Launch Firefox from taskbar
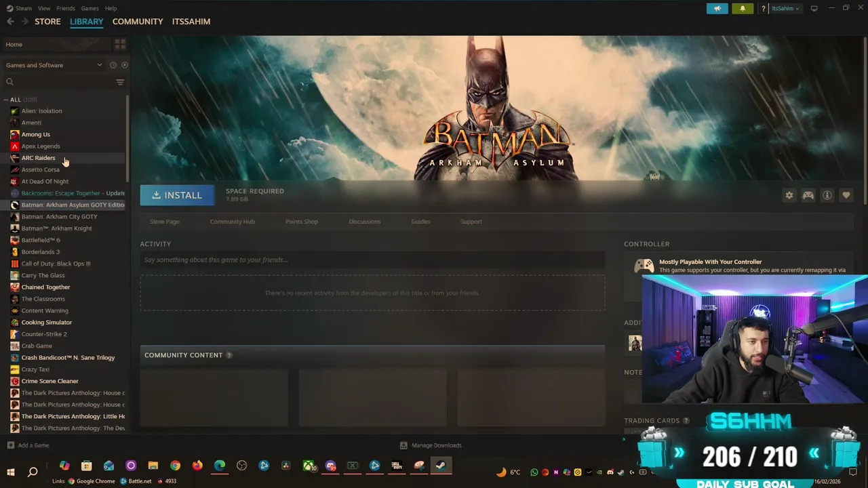Image resolution: width=868 pixels, height=488 pixels. click(x=197, y=466)
